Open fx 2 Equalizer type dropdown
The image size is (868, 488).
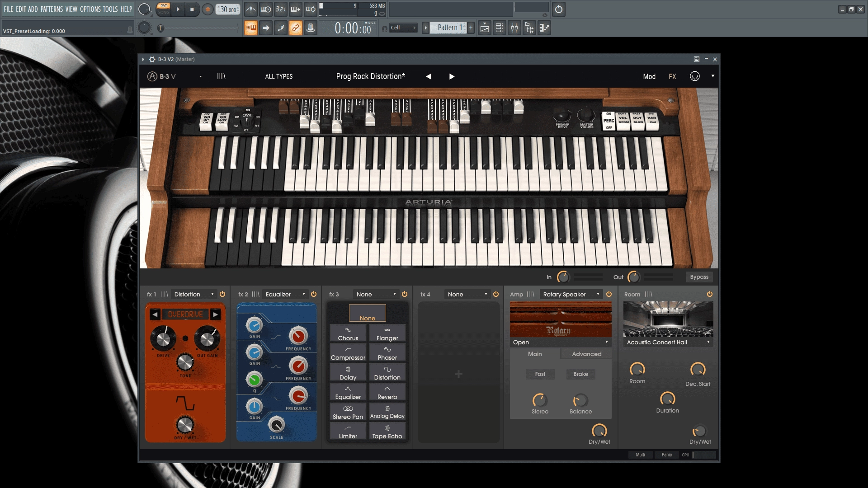click(x=285, y=294)
